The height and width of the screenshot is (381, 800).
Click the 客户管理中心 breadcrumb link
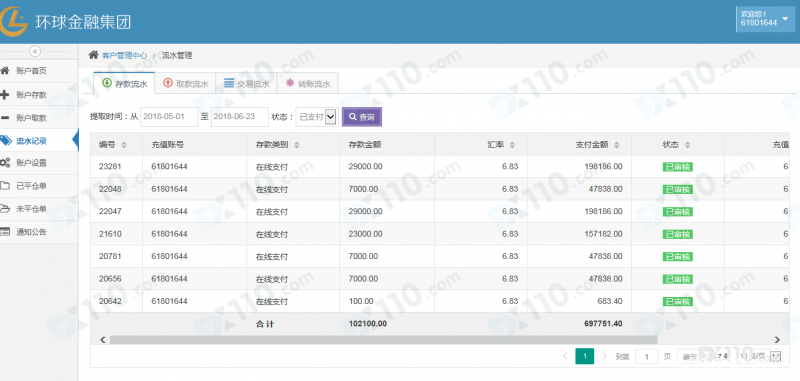125,55
